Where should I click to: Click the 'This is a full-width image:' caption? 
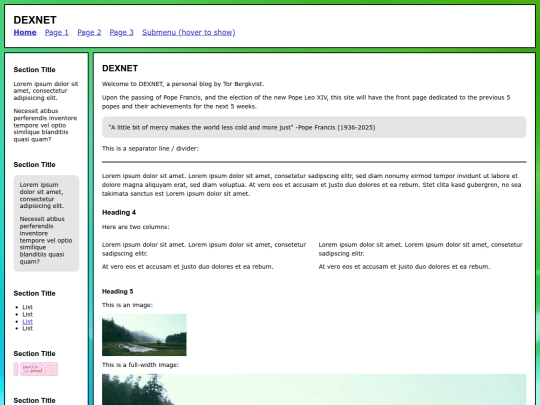(x=141, y=365)
